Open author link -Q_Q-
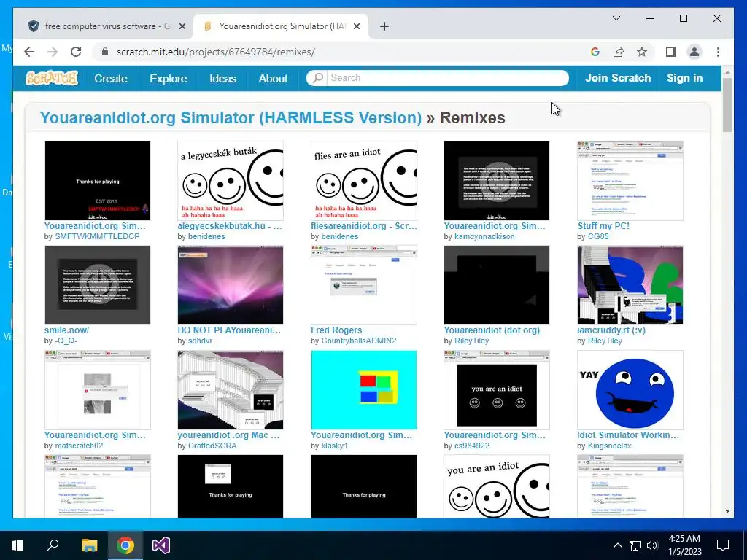Screen dimensions: 747x560 pyautogui.click(x=66, y=341)
